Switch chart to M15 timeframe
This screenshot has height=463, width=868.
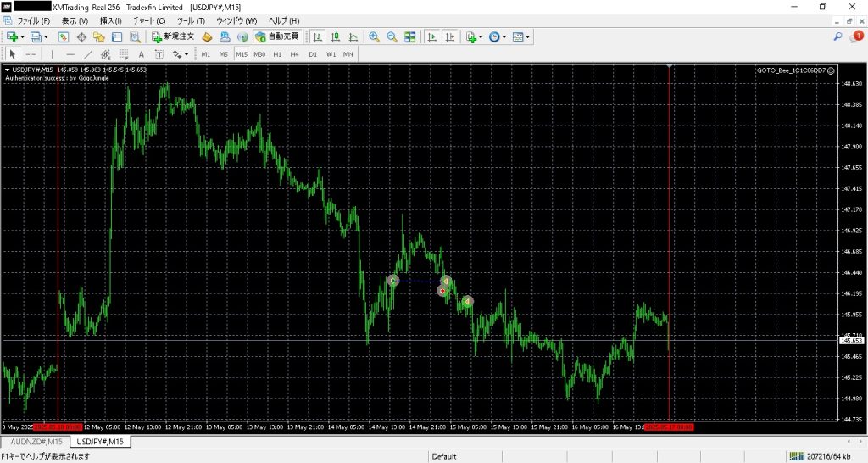tap(242, 54)
